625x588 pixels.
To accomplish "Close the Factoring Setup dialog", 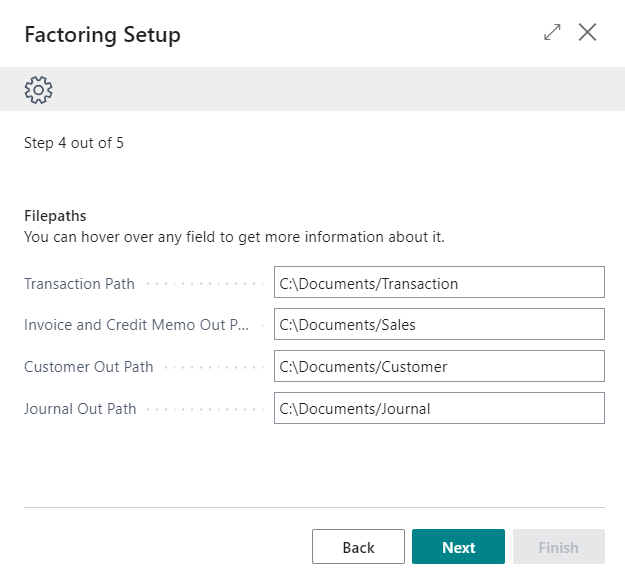I will (588, 33).
